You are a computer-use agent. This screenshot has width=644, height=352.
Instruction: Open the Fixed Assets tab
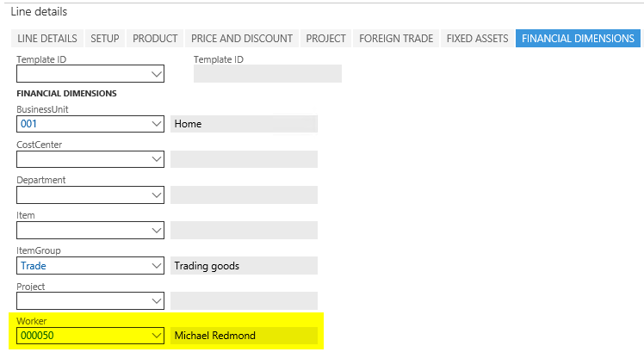coord(477,38)
